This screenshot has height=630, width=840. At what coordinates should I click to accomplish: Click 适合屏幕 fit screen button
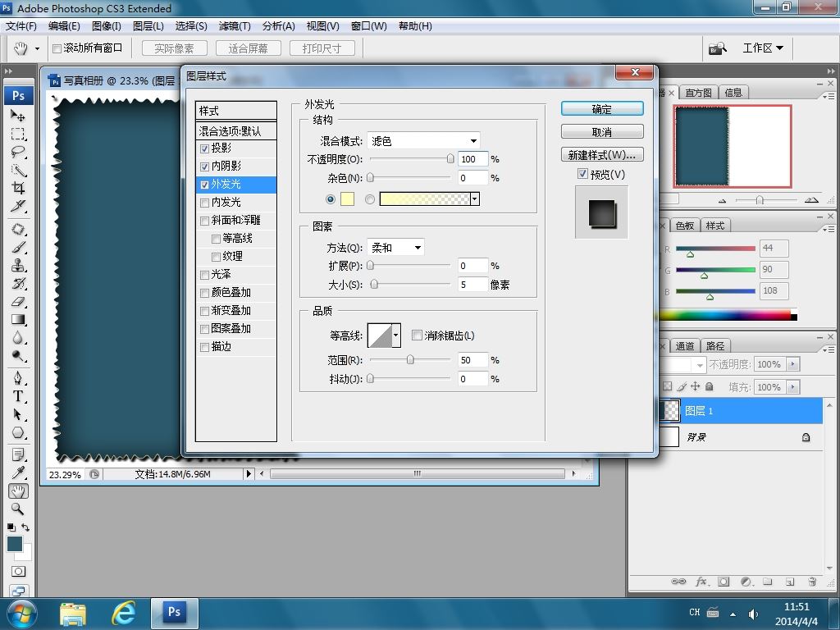click(248, 48)
